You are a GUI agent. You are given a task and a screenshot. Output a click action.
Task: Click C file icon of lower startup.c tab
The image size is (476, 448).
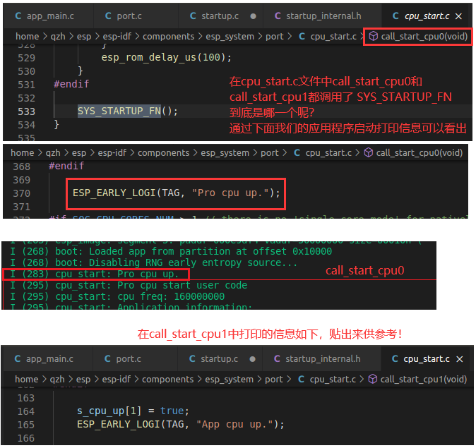(192, 359)
